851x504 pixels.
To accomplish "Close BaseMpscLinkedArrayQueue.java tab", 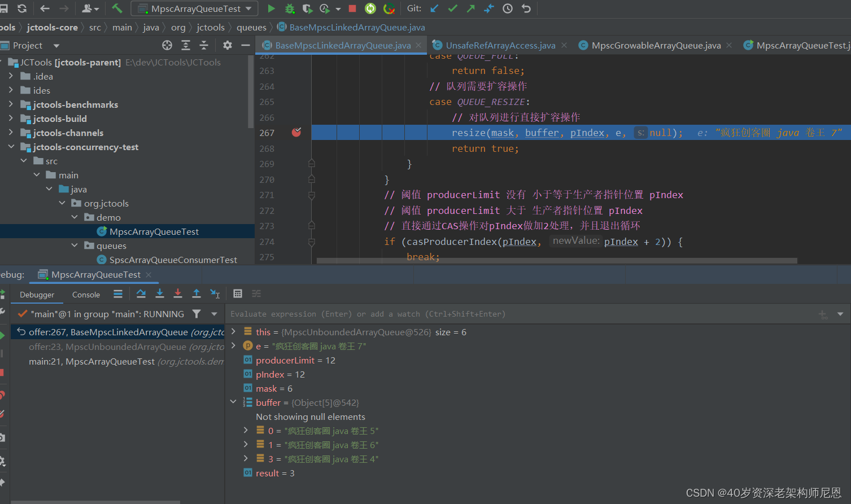I will [418, 45].
